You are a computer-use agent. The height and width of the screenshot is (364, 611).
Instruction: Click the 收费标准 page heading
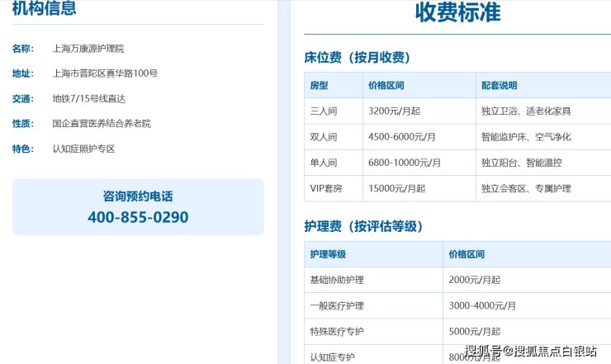pos(458,12)
